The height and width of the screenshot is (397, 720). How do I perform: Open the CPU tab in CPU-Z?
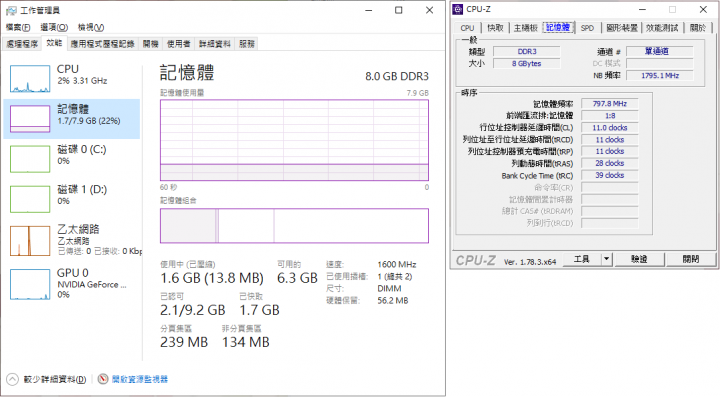pos(467,28)
